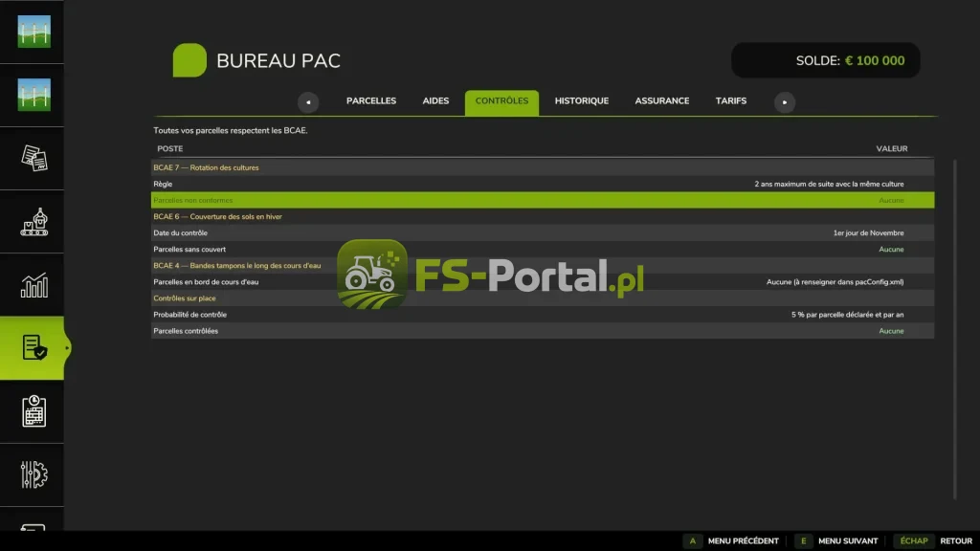Viewport: 980px width, 551px height.
Task: Switch to the Historique tab
Action: pyautogui.click(x=581, y=101)
